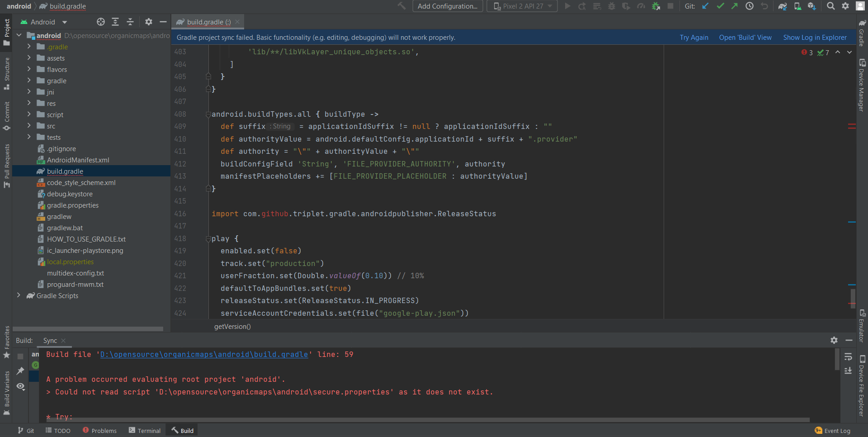Screen dimensions: 868x437
Task: Click the editor vertical scrollbar thumb
Action: (853, 298)
